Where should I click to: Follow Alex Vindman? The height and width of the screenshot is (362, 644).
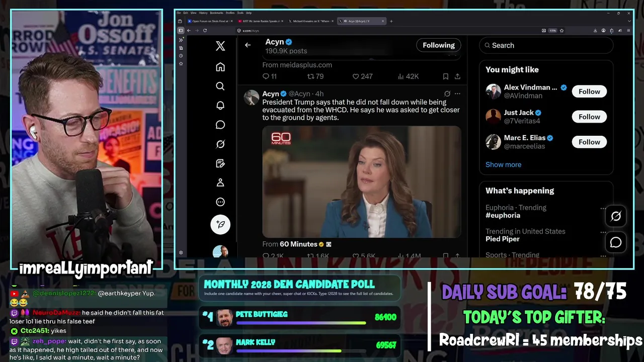click(589, 92)
